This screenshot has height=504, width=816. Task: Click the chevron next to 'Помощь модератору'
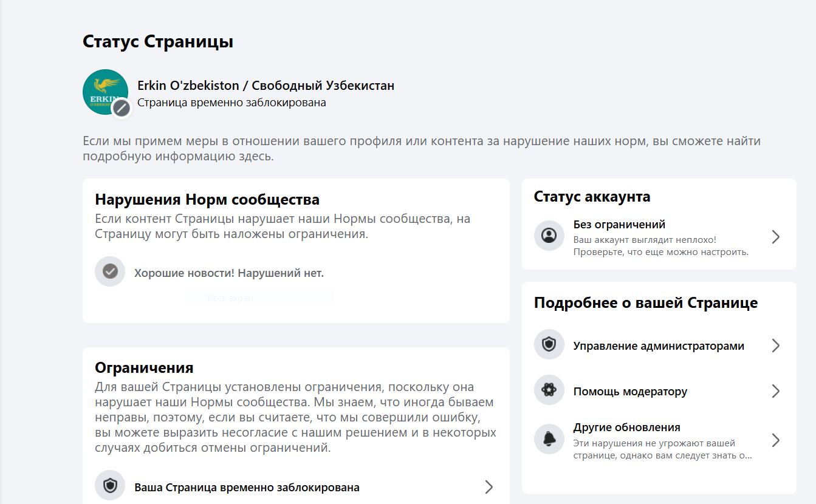pyautogui.click(x=775, y=391)
